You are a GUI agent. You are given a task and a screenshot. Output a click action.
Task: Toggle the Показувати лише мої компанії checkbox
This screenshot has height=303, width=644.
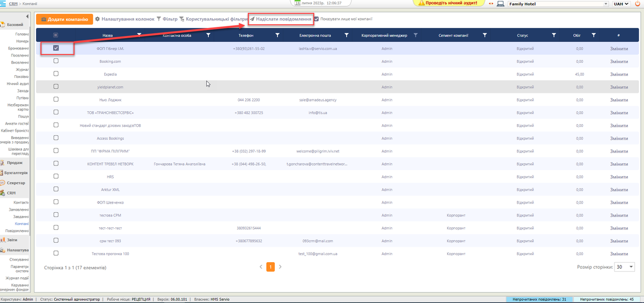point(317,19)
